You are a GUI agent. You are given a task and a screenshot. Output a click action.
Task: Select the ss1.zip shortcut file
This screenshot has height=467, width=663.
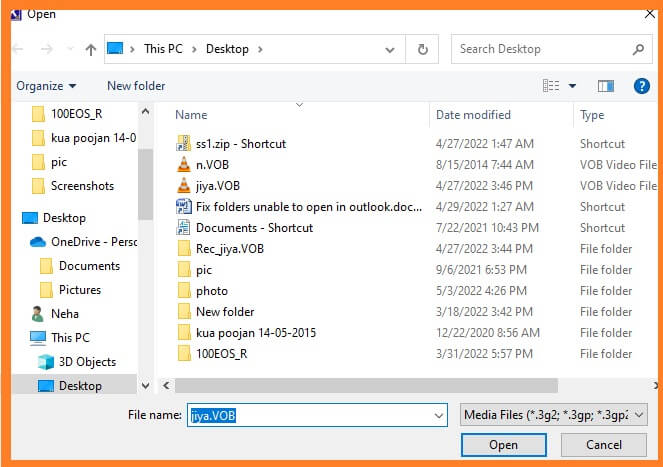pos(240,144)
